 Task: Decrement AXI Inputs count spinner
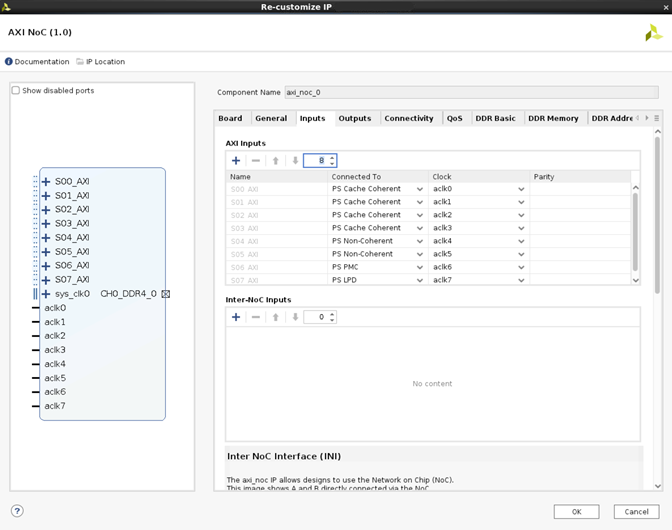click(332, 164)
